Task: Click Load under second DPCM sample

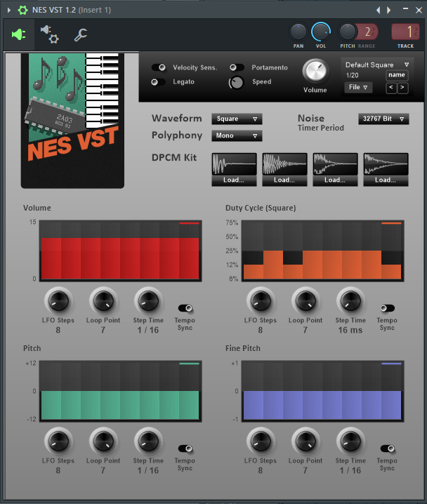Action: pos(284,180)
